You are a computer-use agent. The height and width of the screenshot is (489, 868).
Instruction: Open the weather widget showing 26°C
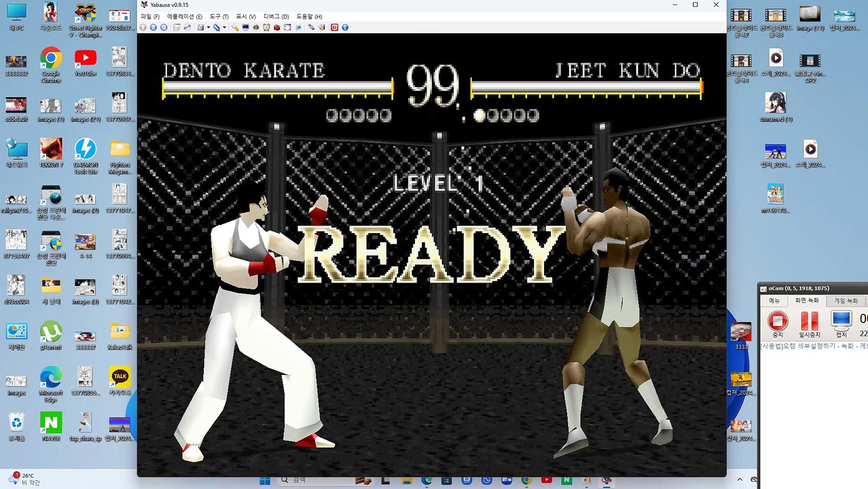[x=24, y=479]
